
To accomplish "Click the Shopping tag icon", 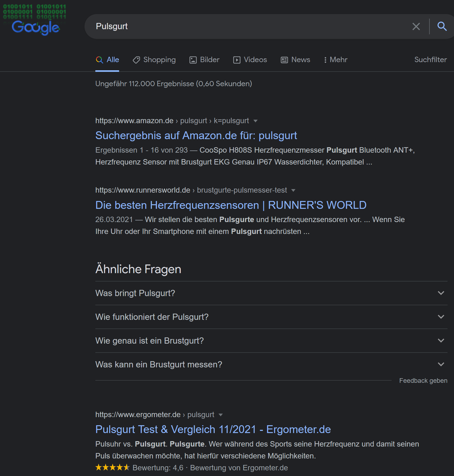I will coord(136,60).
